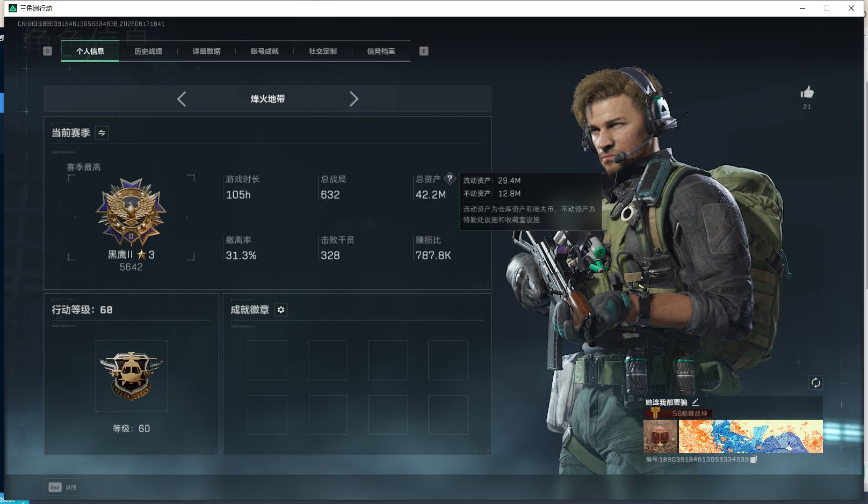Click the 总战局 value 632
Screen dimensions: 868x504
[330, 195]
